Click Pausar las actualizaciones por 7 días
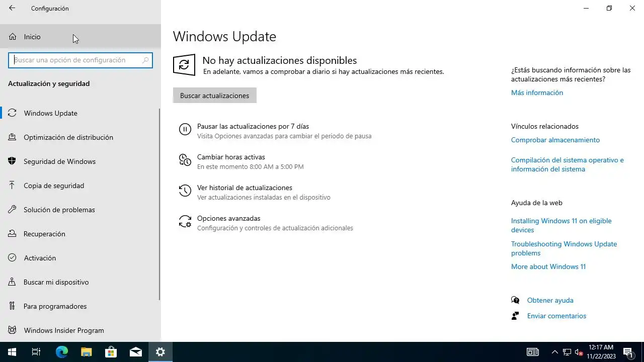Viewport: 644px width, 362px height. click(253, 126)
